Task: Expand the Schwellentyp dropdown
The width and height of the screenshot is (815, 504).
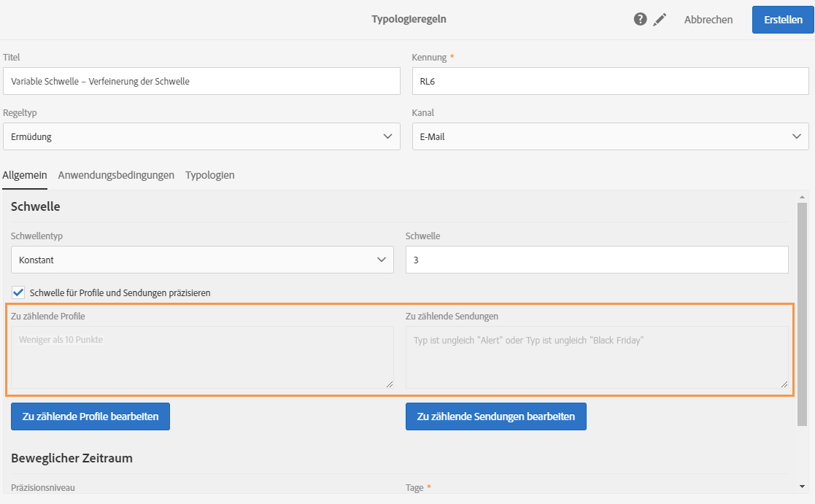Action: coord(202,260)
